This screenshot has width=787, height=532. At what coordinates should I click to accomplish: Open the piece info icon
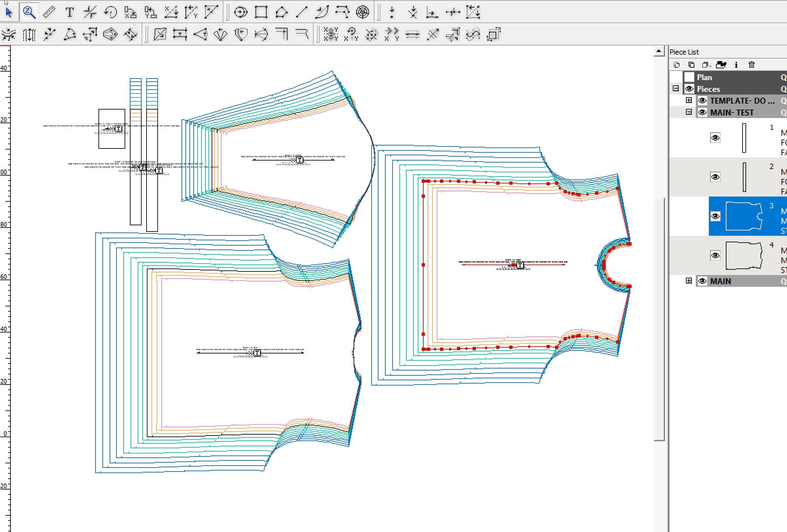pos(736,65)
